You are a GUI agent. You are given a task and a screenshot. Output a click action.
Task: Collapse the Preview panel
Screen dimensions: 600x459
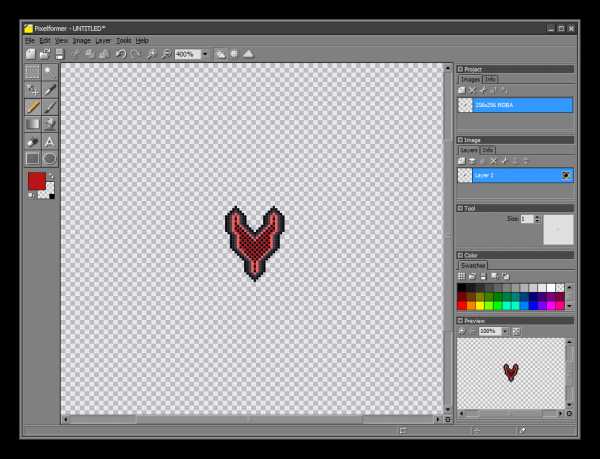pyautogui.click(x=460, y=321)
